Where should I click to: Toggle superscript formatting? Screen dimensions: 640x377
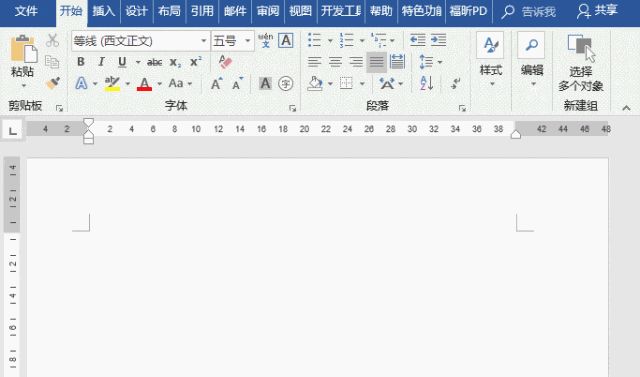(196, 62)
